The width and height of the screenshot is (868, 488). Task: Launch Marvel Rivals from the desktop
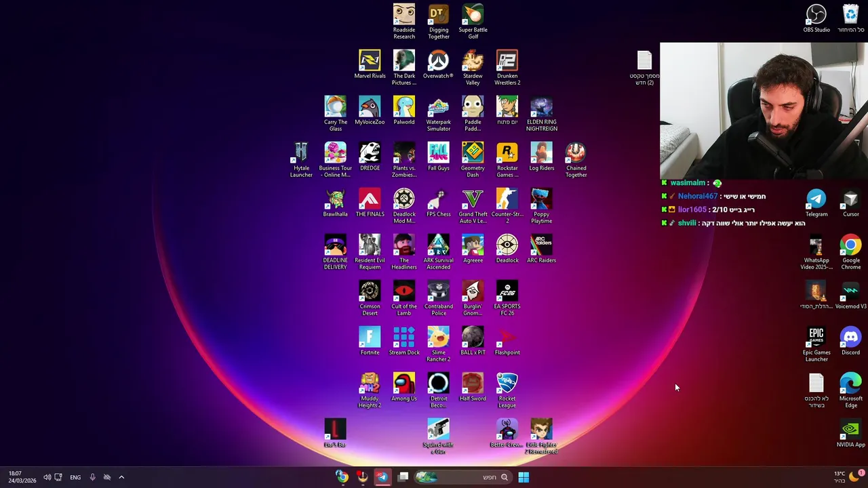pyautogui.click(x=370, y=64)
